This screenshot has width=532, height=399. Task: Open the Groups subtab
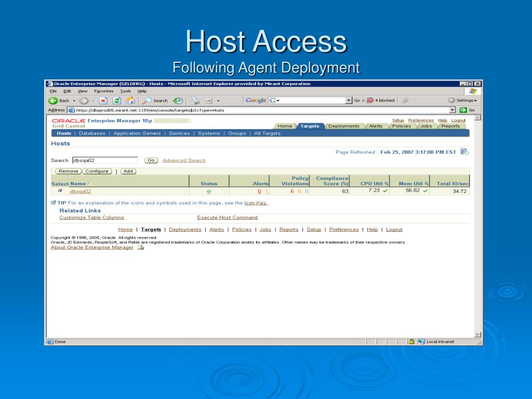pyautogui.click(x=237, y=134)
